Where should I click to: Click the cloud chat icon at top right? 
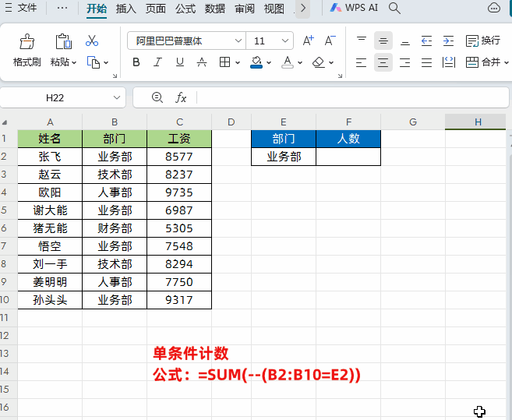tap(494, 8)
